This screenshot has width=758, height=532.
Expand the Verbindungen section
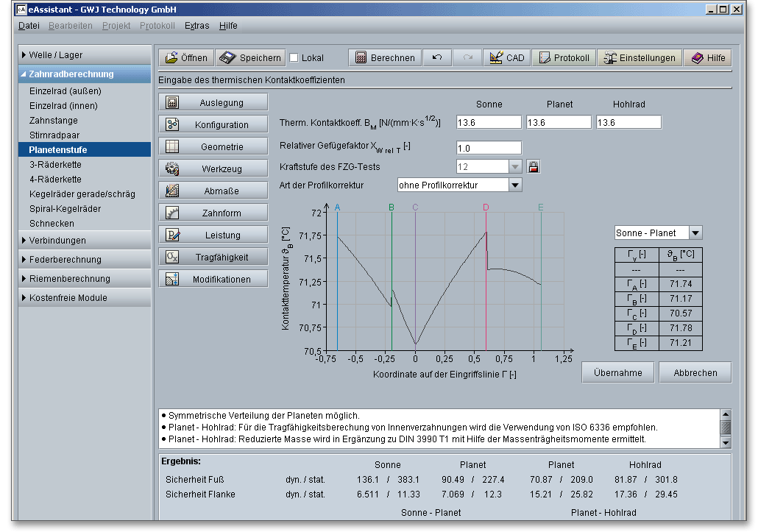[57, 241]
